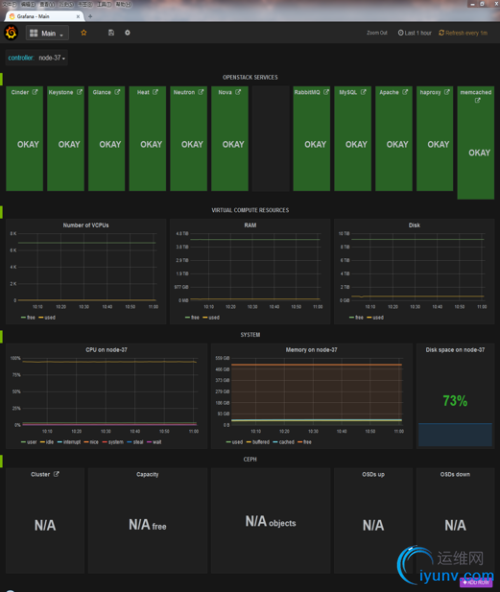Open the Main dashboard picker dropdown
Screen dimensions: 500x592
pos(47,33)
